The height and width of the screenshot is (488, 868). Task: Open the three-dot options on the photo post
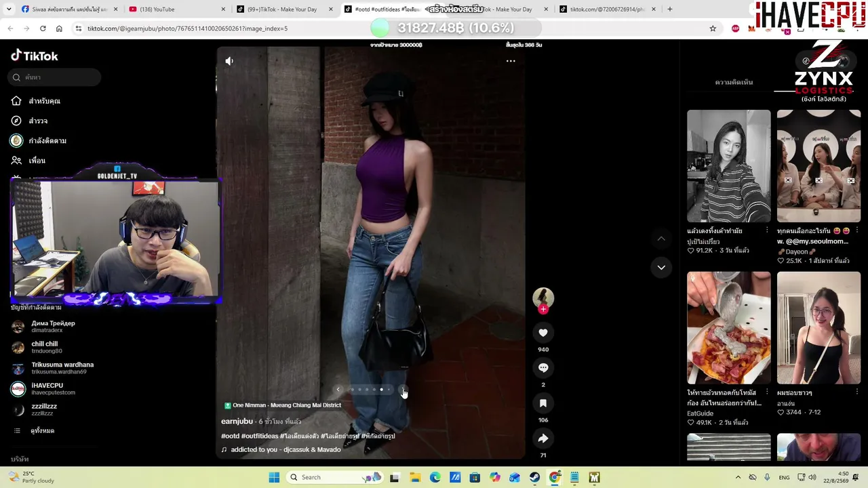[511, 61]
